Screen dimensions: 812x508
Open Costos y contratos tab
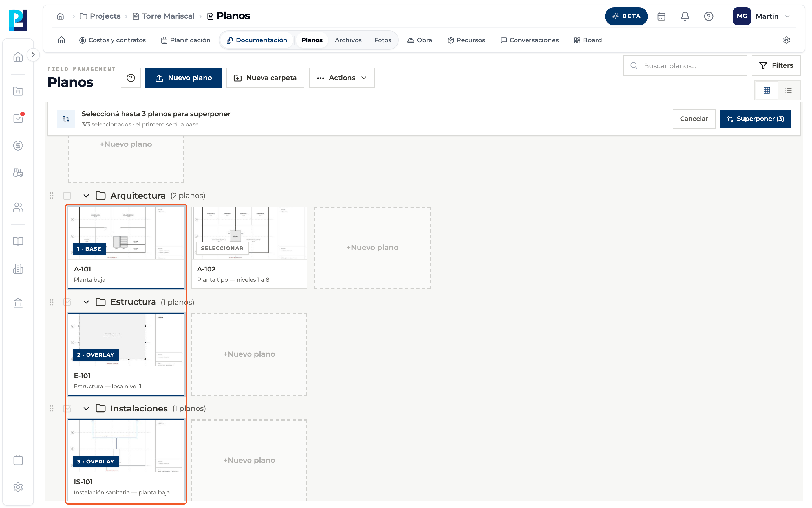coord(112,40)
